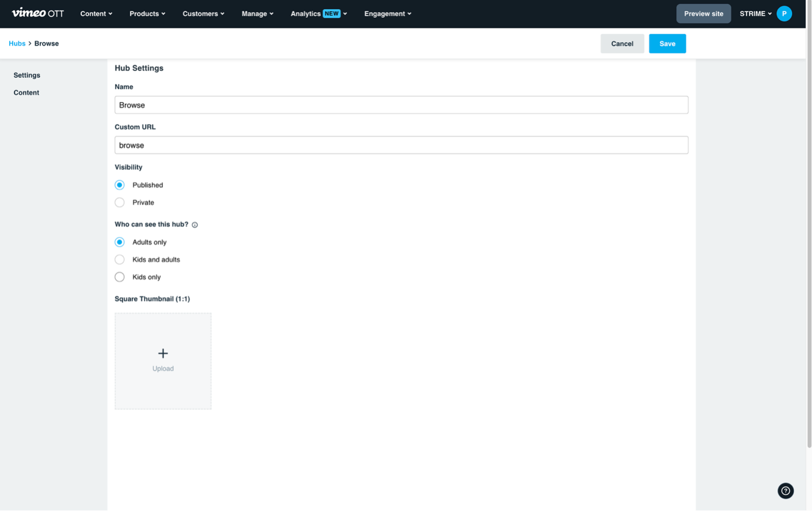Open the Manage dropdown menu
This screenshot has height=512, width=812.
(x=257, y=14)
